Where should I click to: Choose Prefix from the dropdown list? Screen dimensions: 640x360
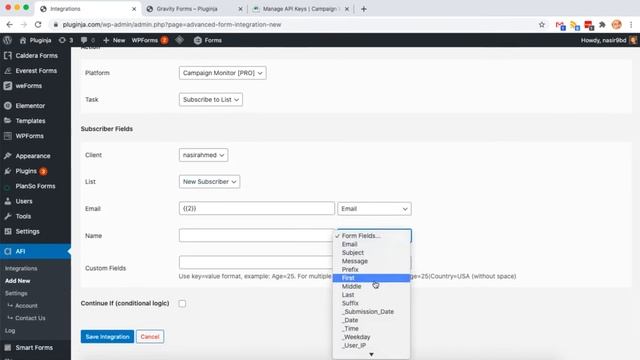[371, 269]
